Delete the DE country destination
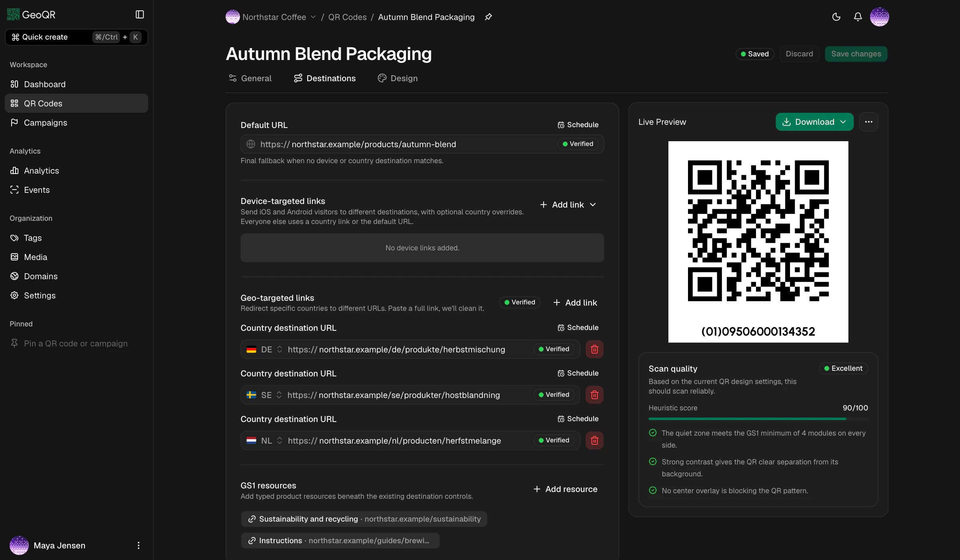The image size is (960, 560). pos(594,349)
